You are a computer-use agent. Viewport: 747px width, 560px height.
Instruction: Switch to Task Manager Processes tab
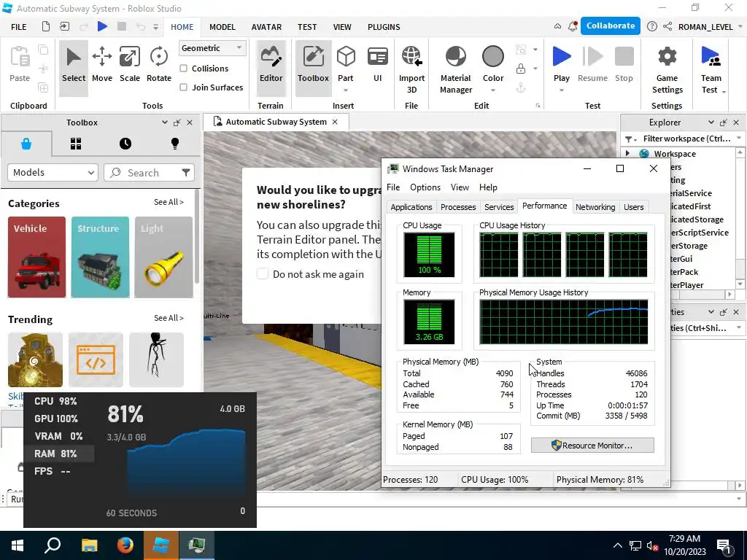pos(458,207)
